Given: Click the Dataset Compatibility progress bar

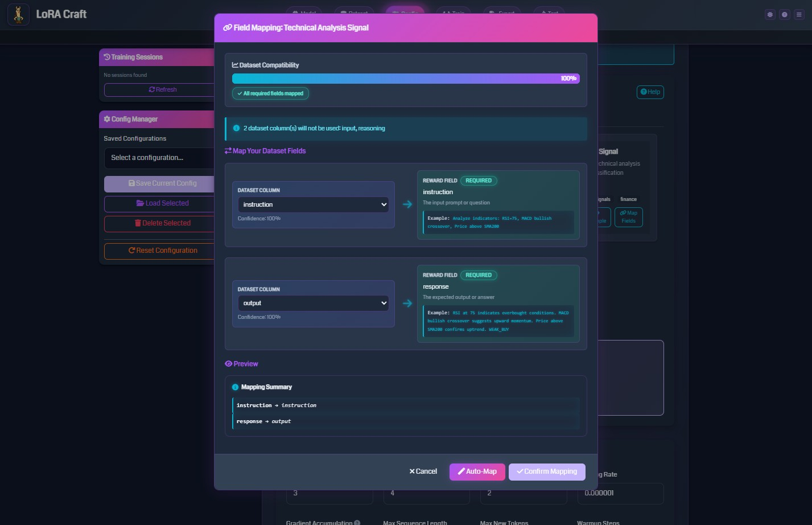Looking at the screenshot, I should coord(405,79).
